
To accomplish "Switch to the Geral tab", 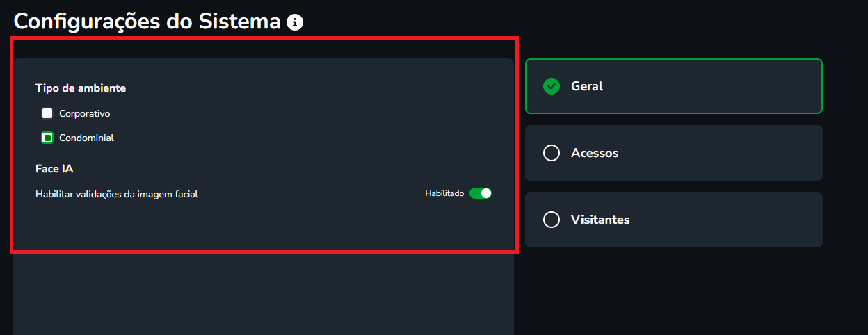I will click(673, 86).
